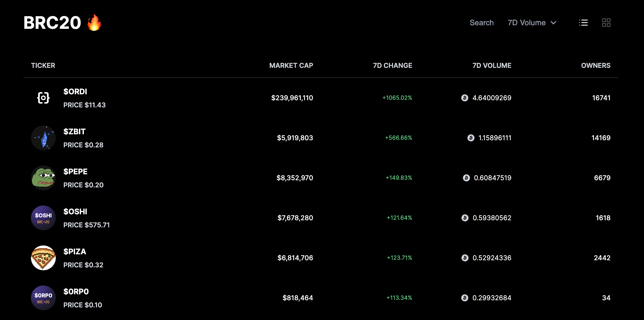This screenshot has width=644, height=320.
Task: Open the 7D Volume sort dropdown
Action: [526, 23]
